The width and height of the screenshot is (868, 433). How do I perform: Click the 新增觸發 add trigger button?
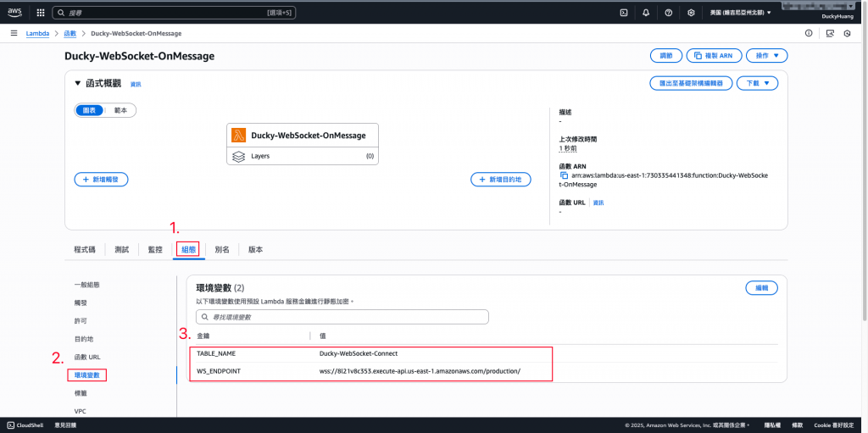(102, 180)
